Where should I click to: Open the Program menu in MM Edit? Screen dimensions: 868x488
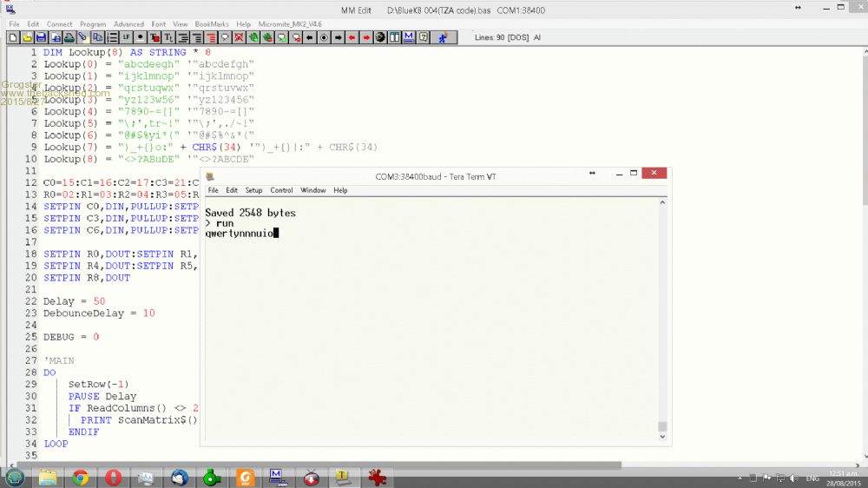tap(93, 24)
